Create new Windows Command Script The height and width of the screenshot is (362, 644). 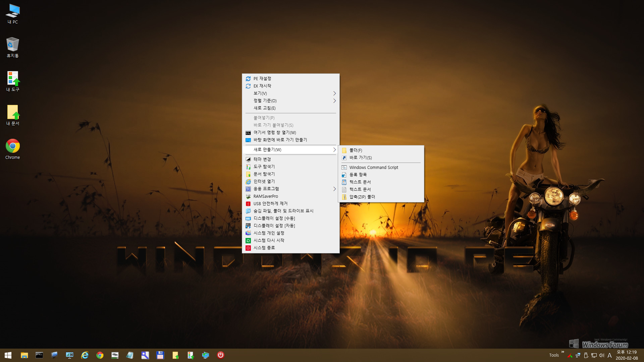[x=381, y=167]
